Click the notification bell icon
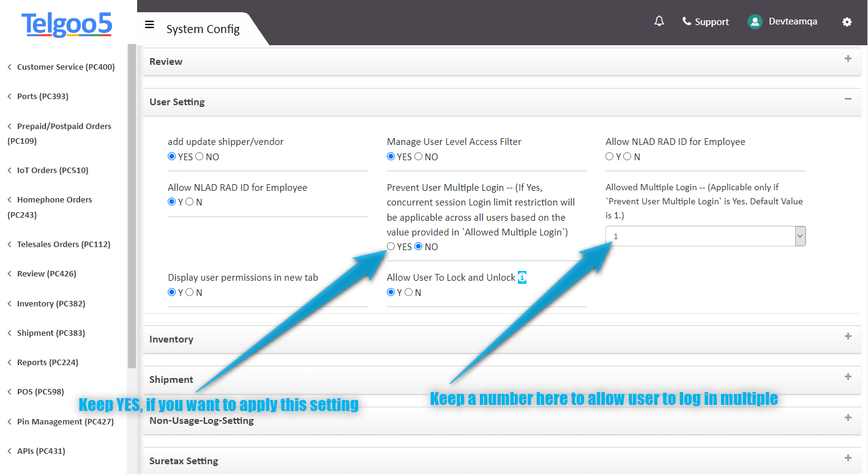 (x=659, y=21)
